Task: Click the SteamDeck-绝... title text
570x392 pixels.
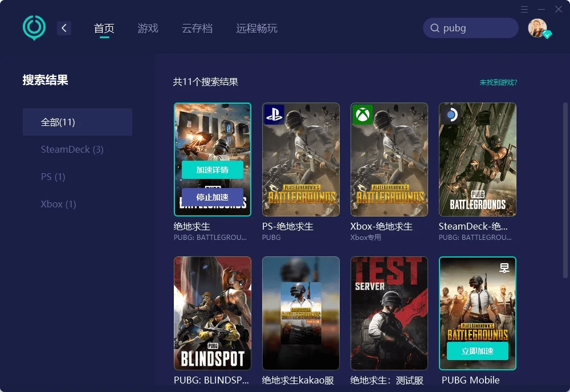Action: point(473,227)
